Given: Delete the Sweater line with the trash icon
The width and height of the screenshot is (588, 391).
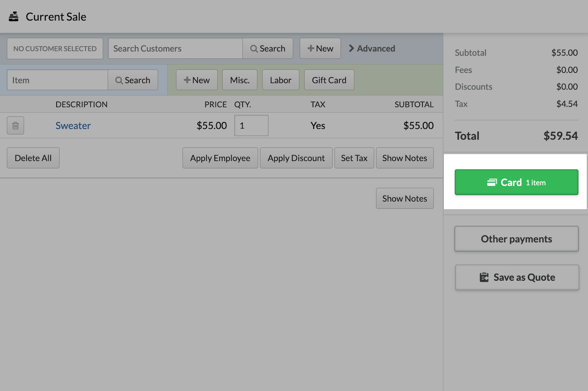Looking at the screenshot, I should click(x=16, y=126).
